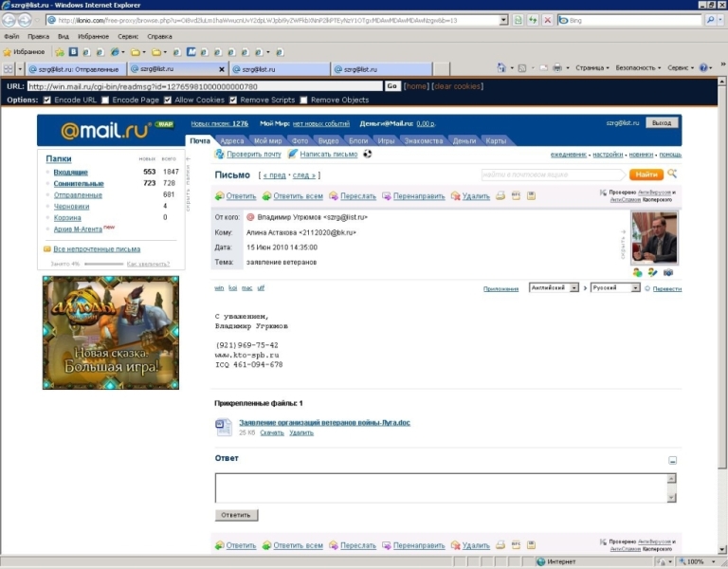728x569 pixels.
Task: Click the sender photo thumbnail
Action: (x=654, y=237)
